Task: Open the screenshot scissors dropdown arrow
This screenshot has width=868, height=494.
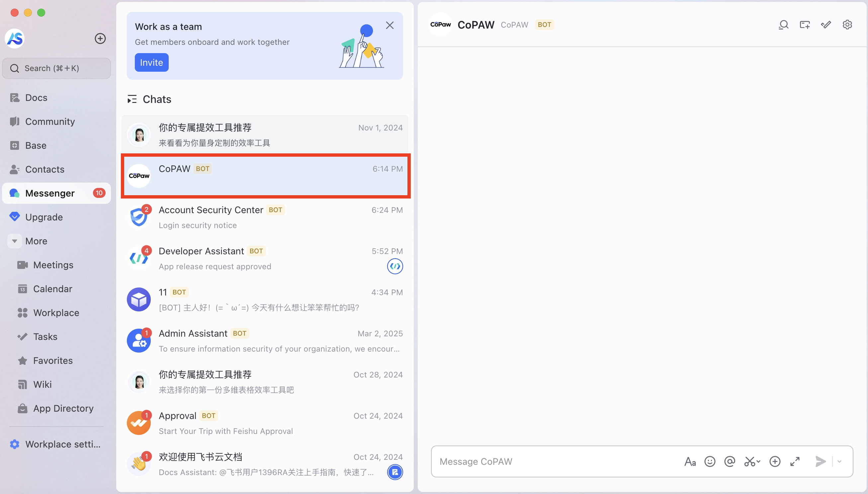Action: point(758,461)
